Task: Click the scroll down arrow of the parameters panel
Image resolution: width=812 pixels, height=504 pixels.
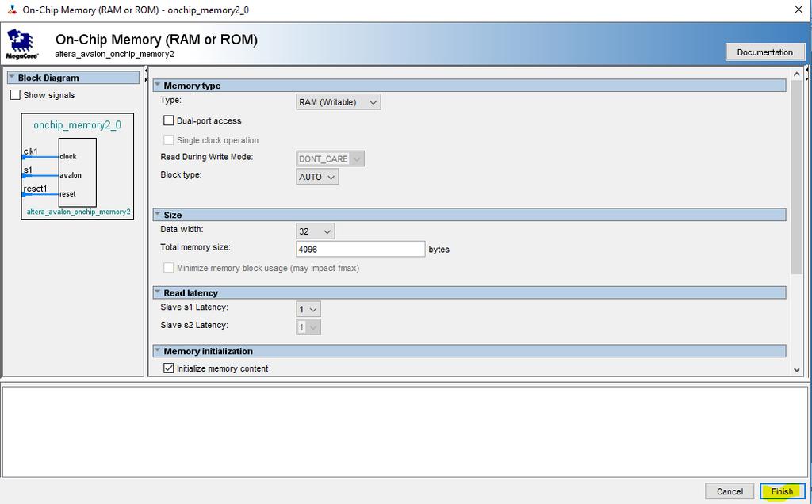Action: [796, 369]
